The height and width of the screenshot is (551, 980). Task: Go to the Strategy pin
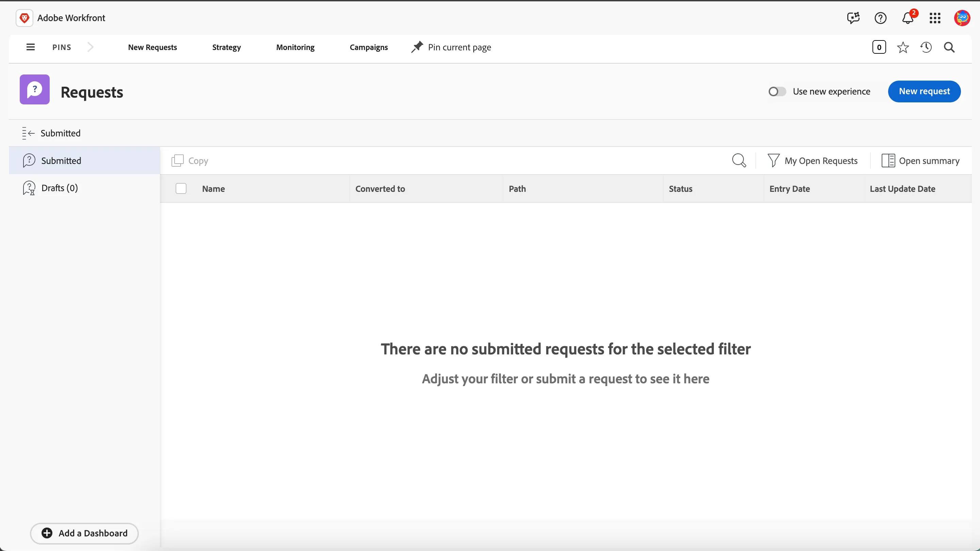[226, 47]
